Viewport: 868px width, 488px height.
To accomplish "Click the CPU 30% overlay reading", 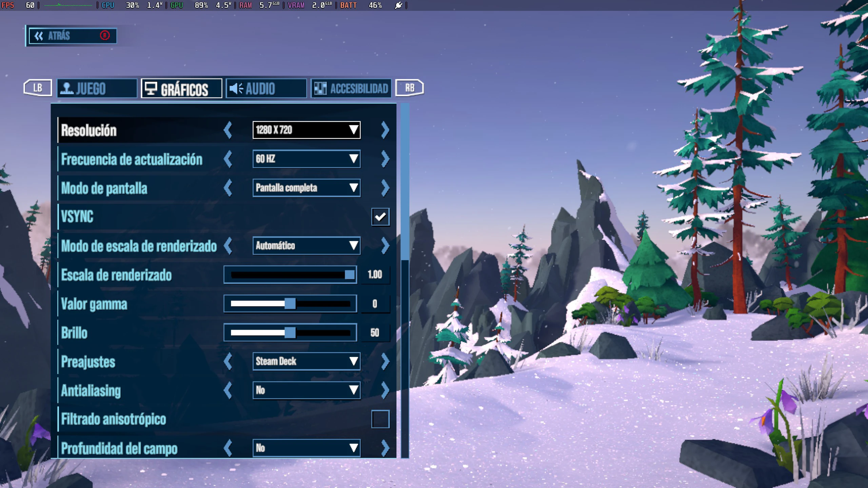I will [120, 5].
